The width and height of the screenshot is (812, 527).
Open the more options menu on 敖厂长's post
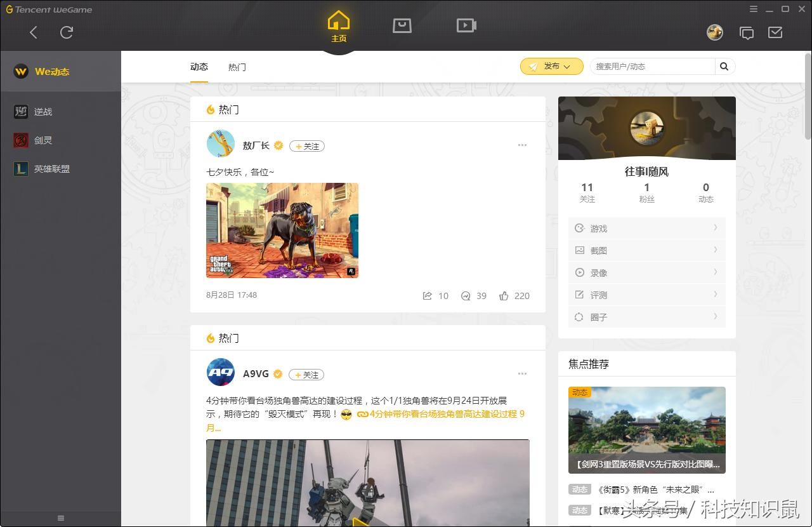pyautogui.click(x=522, y=145)
